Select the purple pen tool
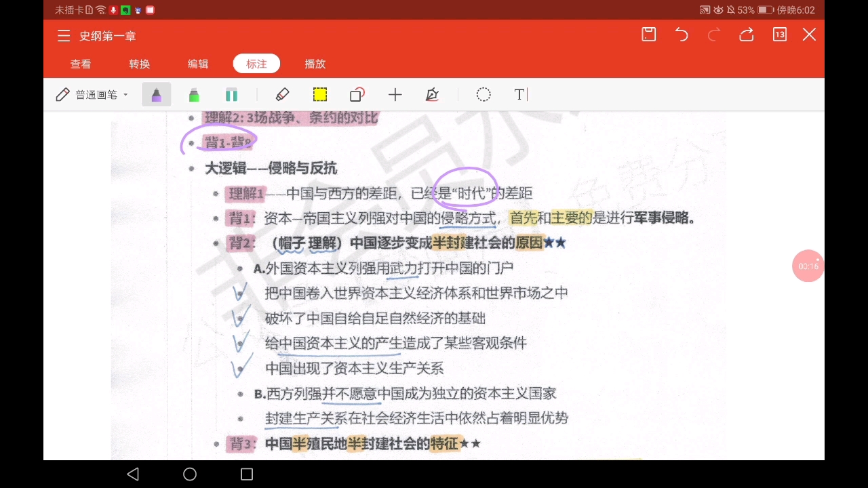The height and width of the screenshot is (488, 868). point(157,95)
